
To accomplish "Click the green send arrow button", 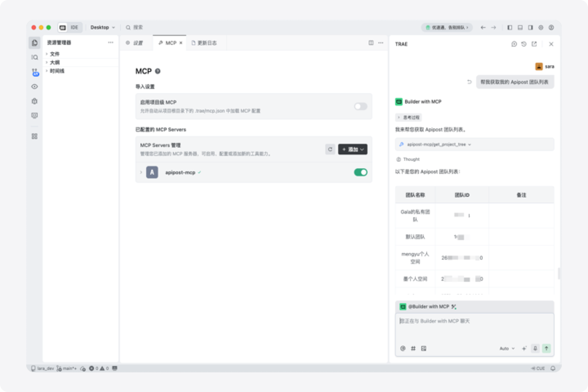I will coord(546,348).
